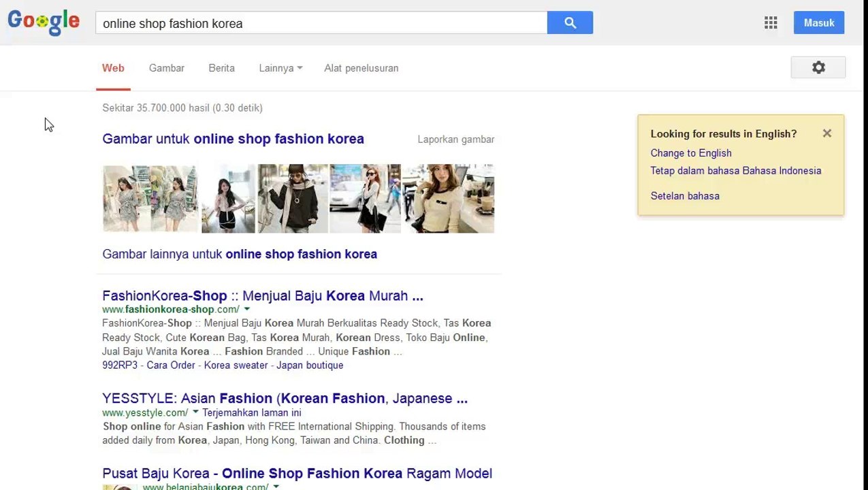The height and width of the screenshot is (490, 868).
Task: Switch to the Berita tab
Action: pyautogui.click(x=221, y=68)
